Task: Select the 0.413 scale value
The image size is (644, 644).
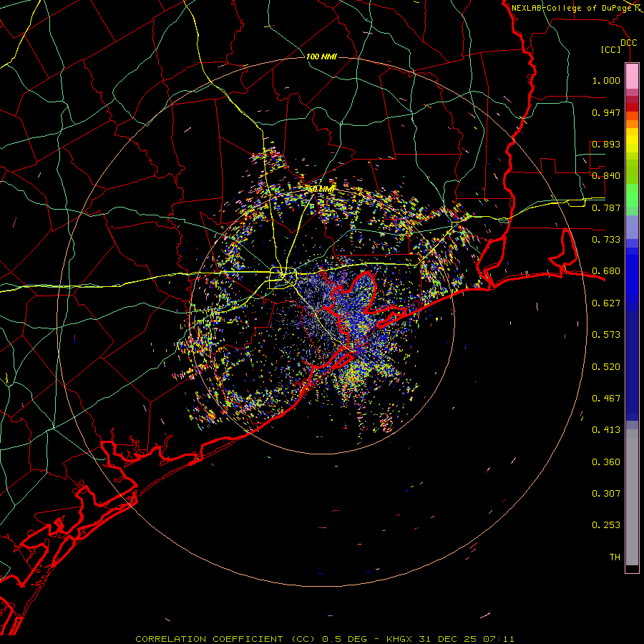Action: coord(606,430)
